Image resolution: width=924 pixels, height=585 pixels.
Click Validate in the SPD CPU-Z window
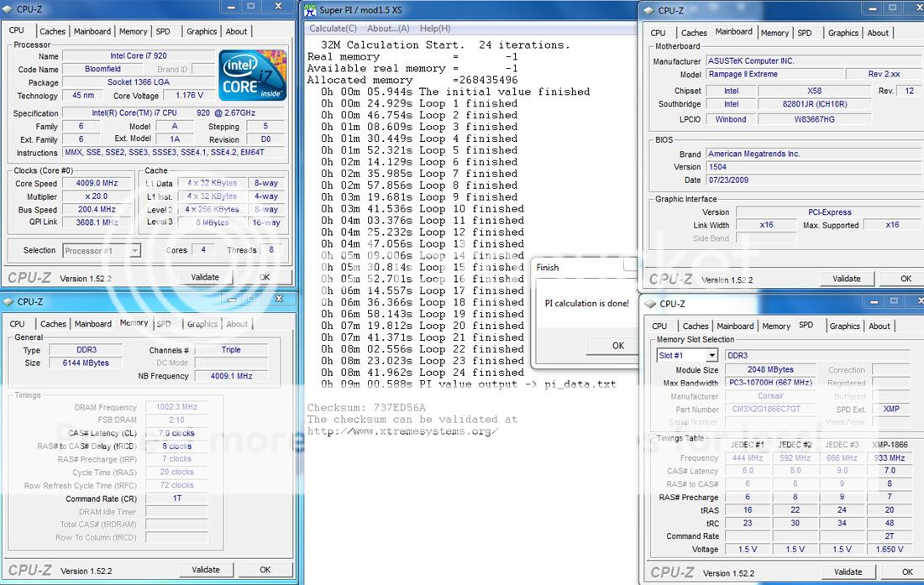848,572
